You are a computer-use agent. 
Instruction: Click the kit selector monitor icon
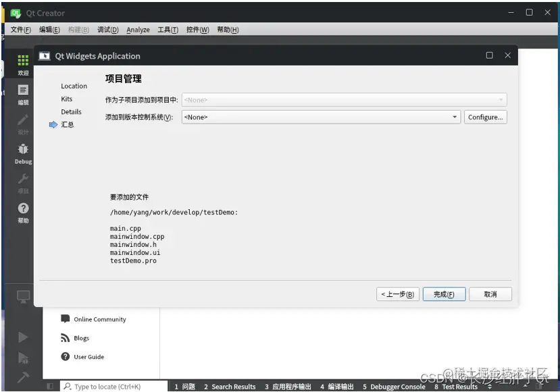pos(22,297)
